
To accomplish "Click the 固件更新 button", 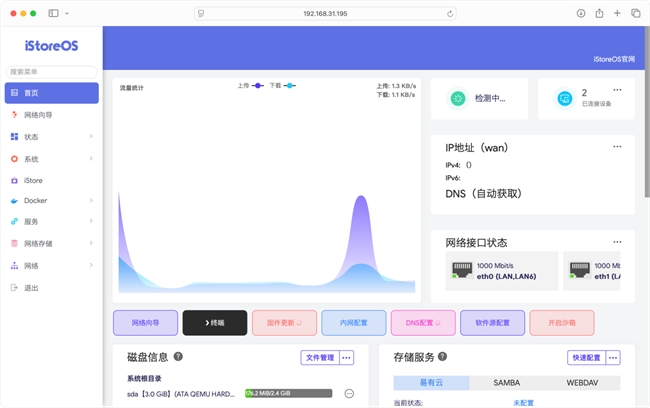I will (284, 323).
